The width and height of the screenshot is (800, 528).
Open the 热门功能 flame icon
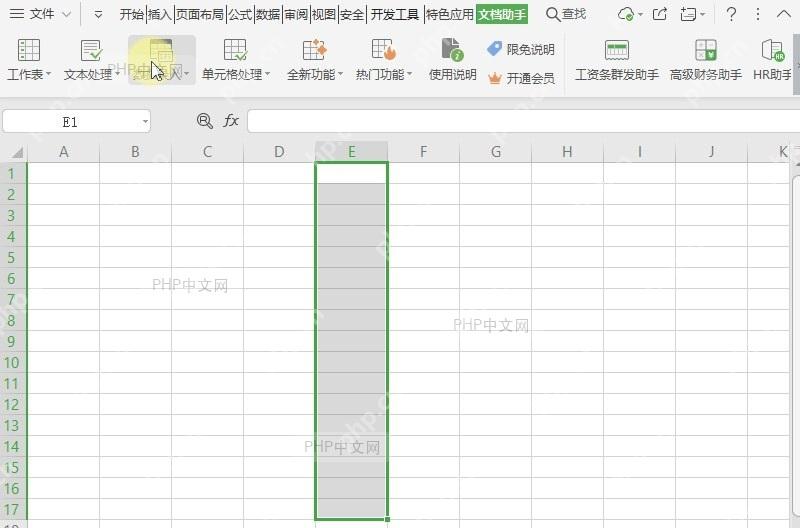[x=384, y=50]
